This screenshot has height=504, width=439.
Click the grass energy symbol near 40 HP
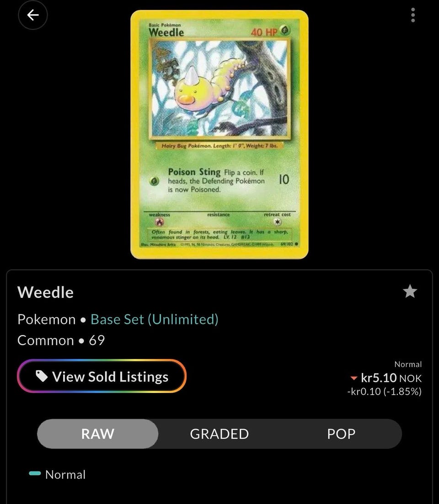point(285,30)
